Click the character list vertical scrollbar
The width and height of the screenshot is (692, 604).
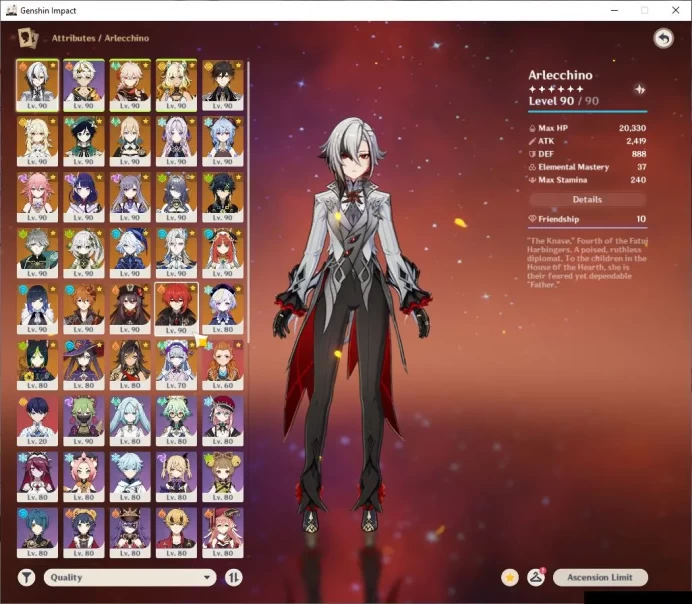click(x=248, y=202)
